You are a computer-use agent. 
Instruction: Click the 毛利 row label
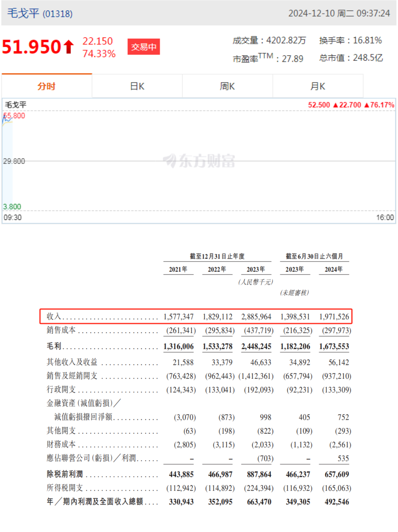click(x=54, y=346)
